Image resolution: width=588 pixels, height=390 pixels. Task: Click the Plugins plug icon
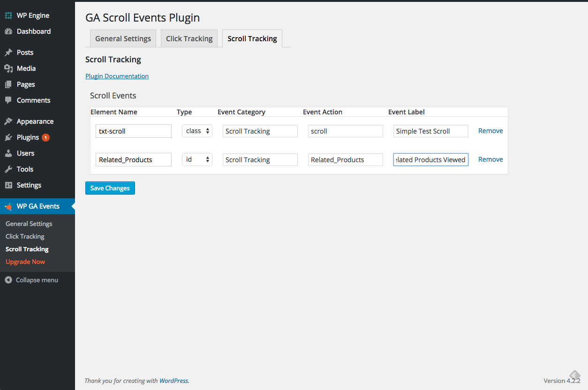coord(8,137)
